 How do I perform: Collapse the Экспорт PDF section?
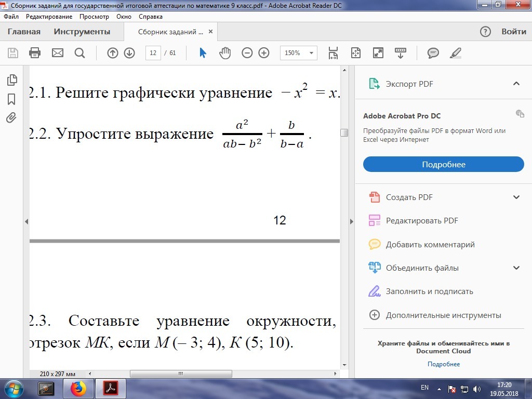click(516, 84)
